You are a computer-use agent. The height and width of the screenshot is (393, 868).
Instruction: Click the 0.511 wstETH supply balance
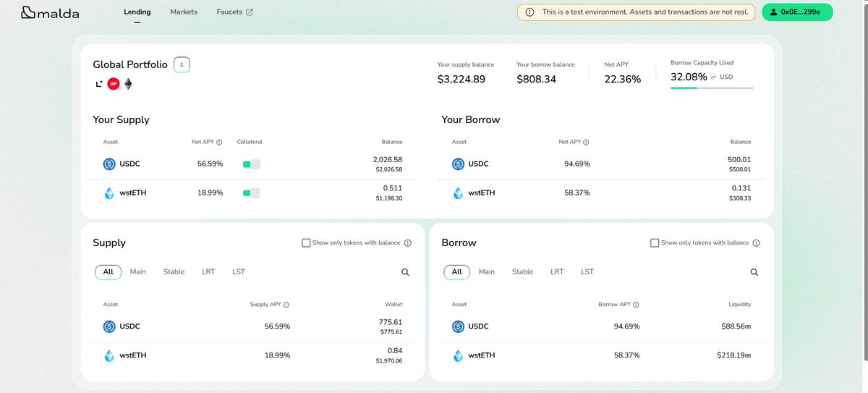(393, 188)
